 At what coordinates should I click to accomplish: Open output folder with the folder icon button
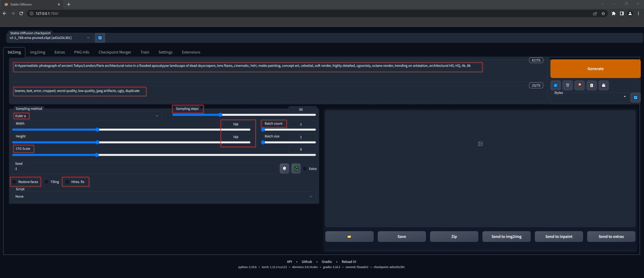click(x=349, y=237)
